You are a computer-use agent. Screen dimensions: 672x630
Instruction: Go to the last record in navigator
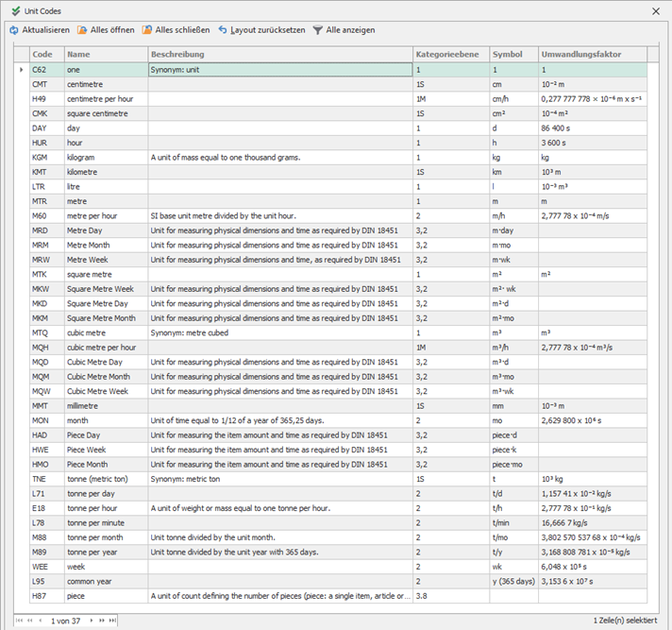pyautogui.click(x=114, y=620)
